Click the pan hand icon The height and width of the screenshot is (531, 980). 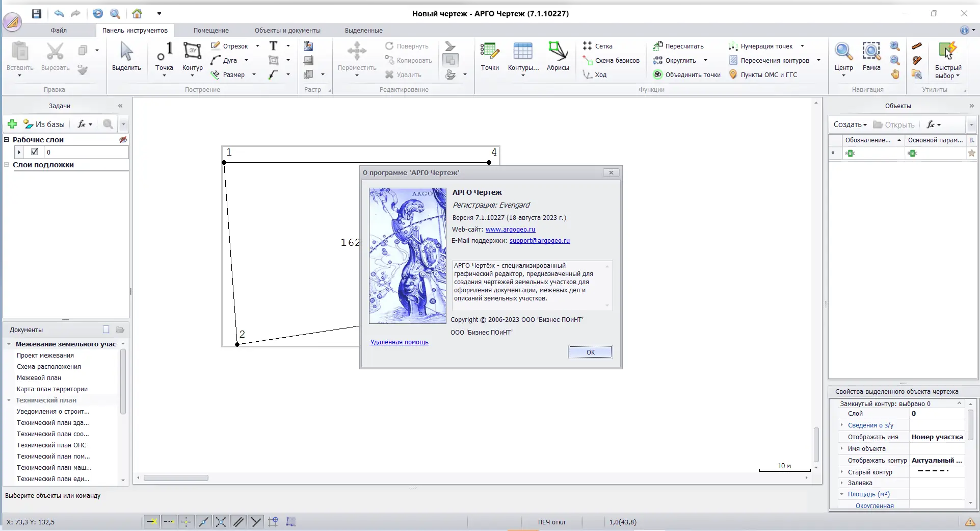pyautogui.click(x=895, y=74)
